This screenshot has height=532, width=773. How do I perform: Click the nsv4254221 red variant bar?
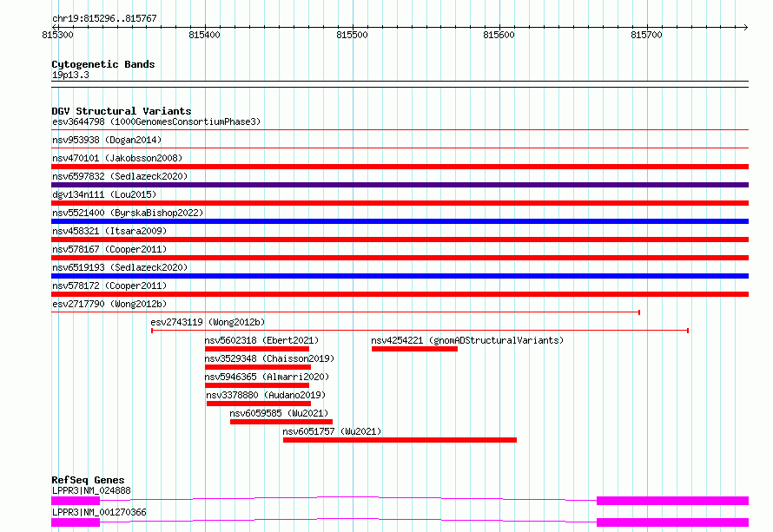coord(414,349)
